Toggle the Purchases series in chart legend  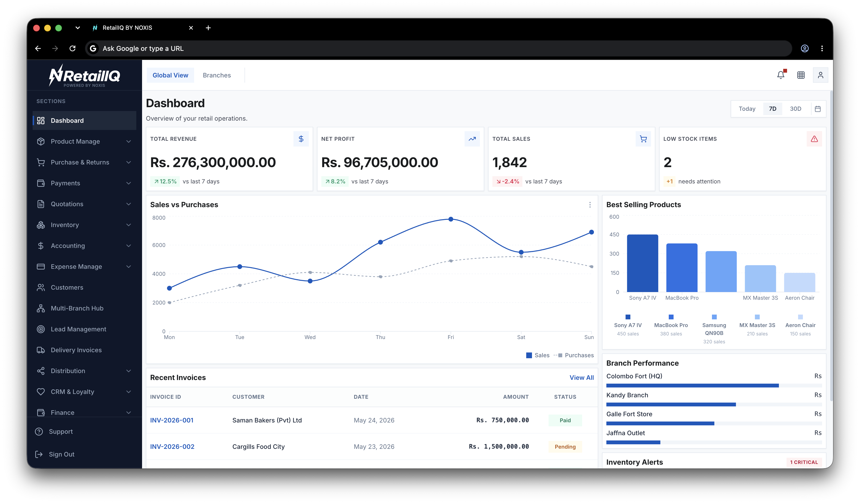(574, 355)
